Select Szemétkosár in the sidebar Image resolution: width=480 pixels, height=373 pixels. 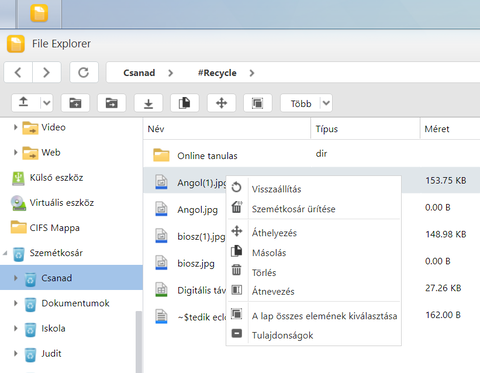[56, 253]
